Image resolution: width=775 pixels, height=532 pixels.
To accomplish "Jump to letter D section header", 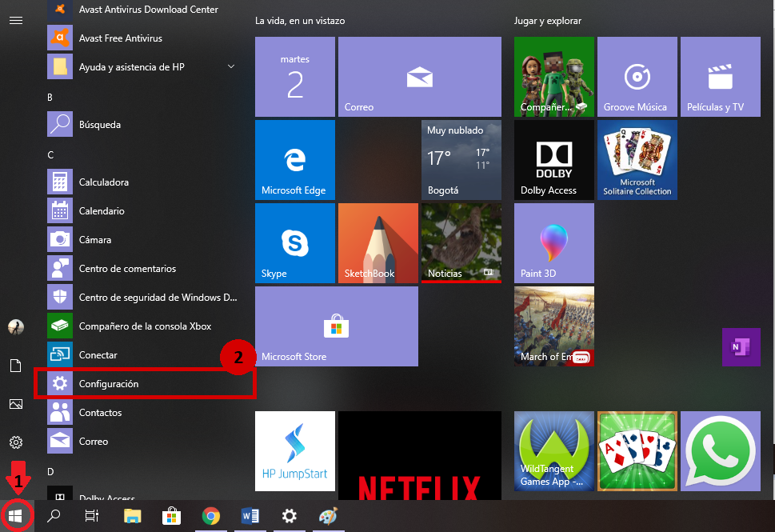I will click(x=50, y=472).
